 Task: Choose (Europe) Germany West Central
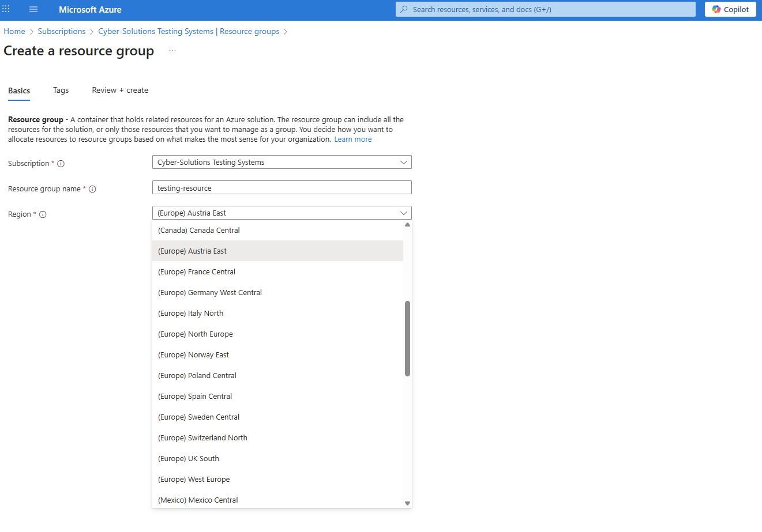[x=277, y=292]
